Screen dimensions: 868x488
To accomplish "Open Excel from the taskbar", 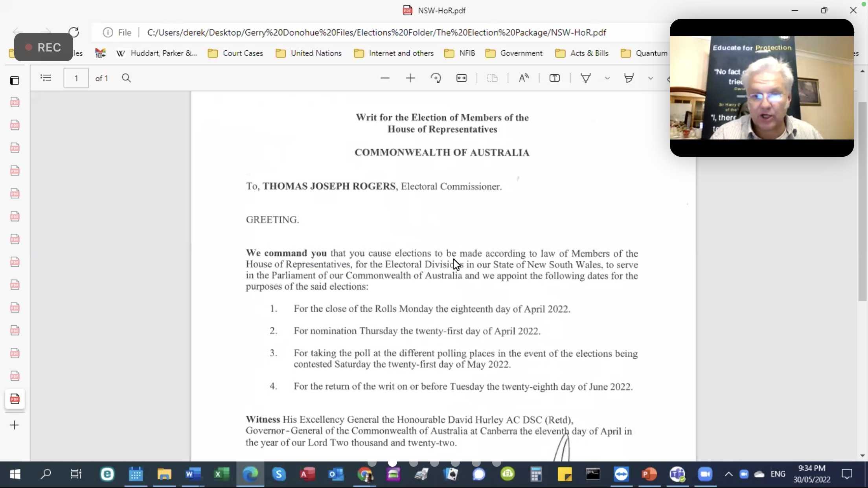I will pos(221,475).
